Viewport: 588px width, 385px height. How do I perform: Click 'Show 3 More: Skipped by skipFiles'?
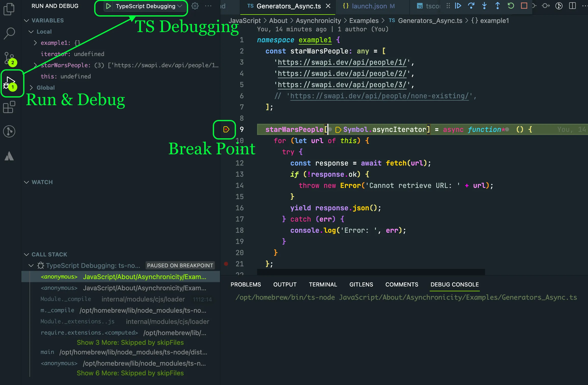pyautogui.click(x=130, y=342)
